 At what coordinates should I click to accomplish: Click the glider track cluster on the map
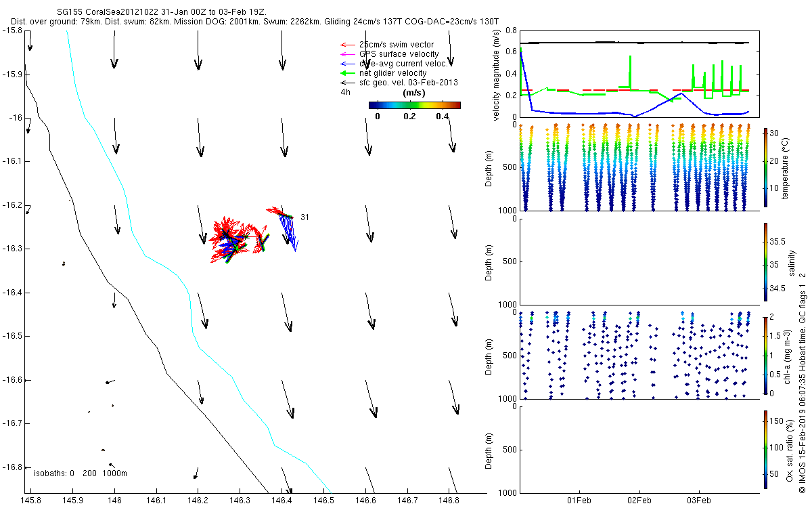[240, 238]
